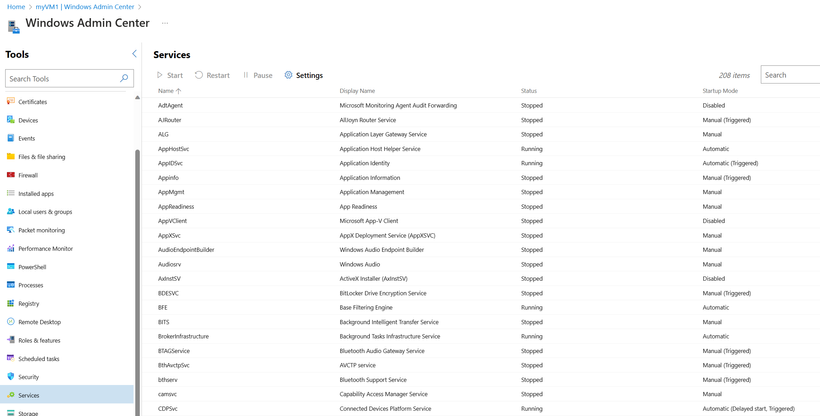Open the Storage tool icon

pos(10,413)
